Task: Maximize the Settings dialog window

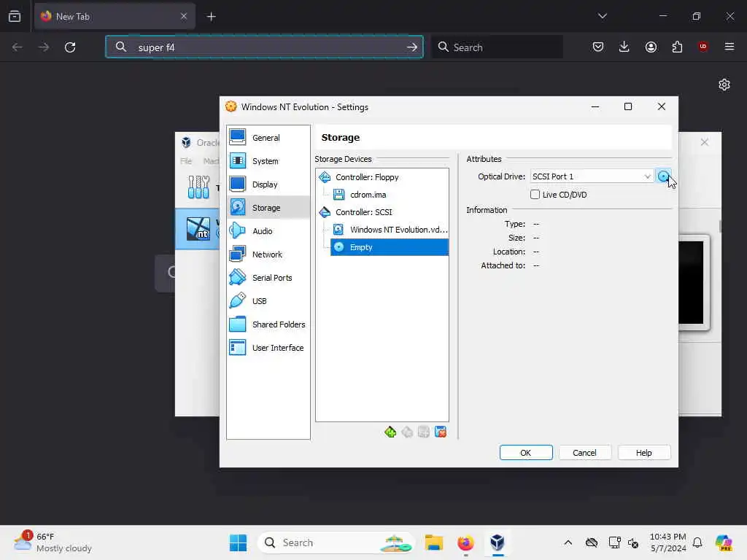Action: point(628,106)
